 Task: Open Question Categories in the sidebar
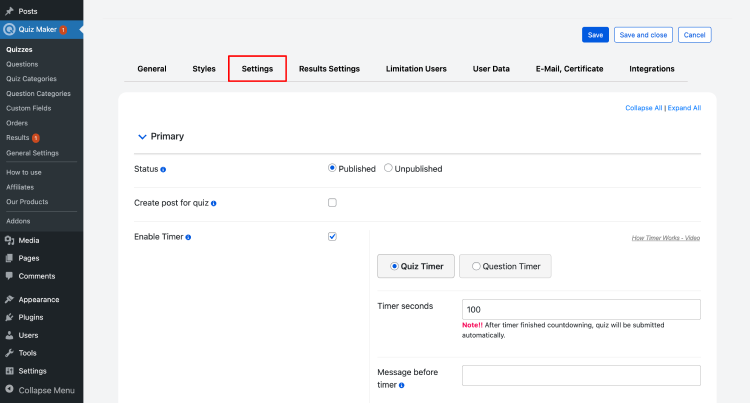tap(38, 94)
